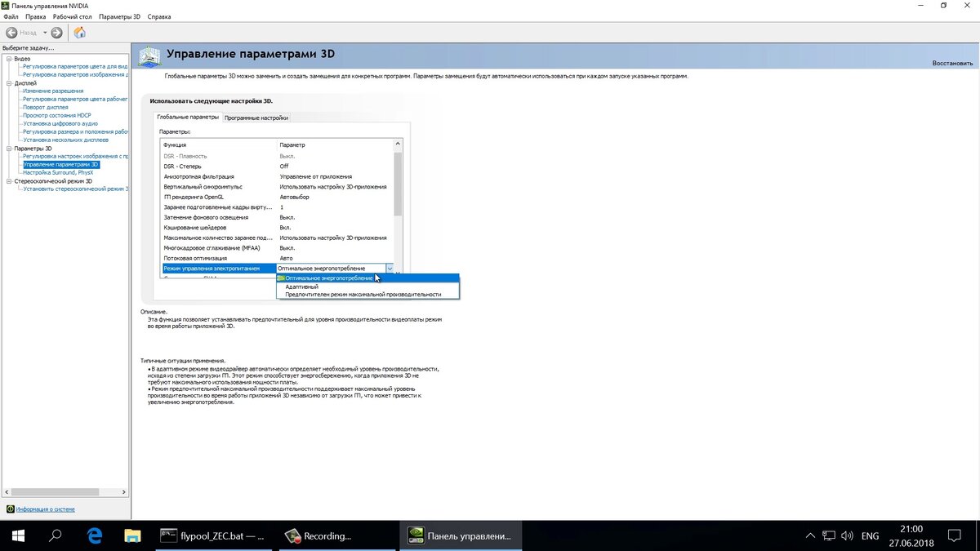Open the Рабочий стол menu

point(73,16)
